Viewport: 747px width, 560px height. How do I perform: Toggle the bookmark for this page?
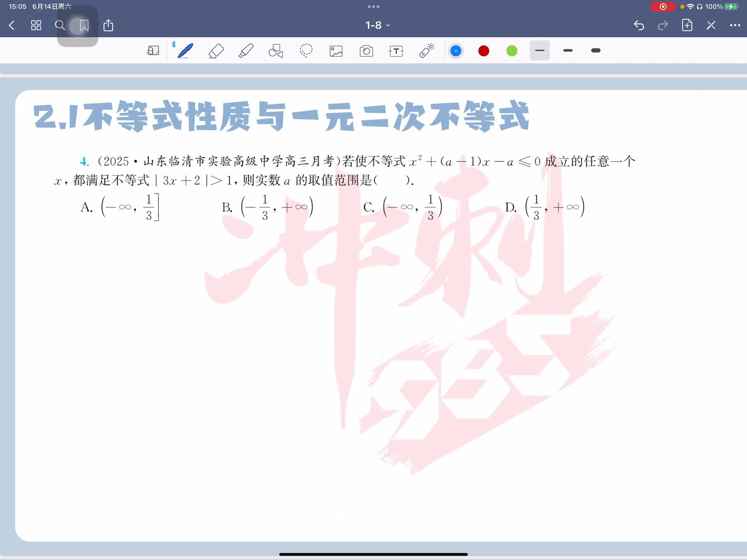(x=84, y=26)
